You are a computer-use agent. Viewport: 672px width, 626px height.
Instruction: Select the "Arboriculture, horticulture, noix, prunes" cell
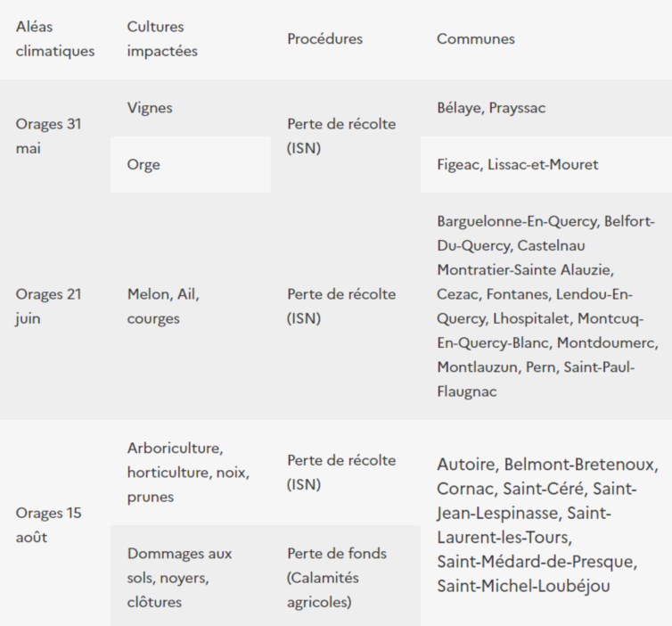click(x=188, y=472)
